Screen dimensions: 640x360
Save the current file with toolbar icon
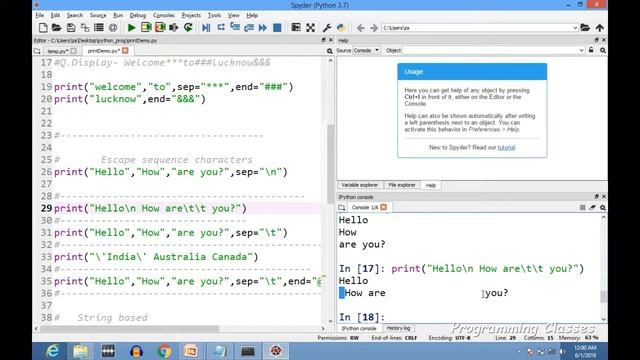coord(71,28)
